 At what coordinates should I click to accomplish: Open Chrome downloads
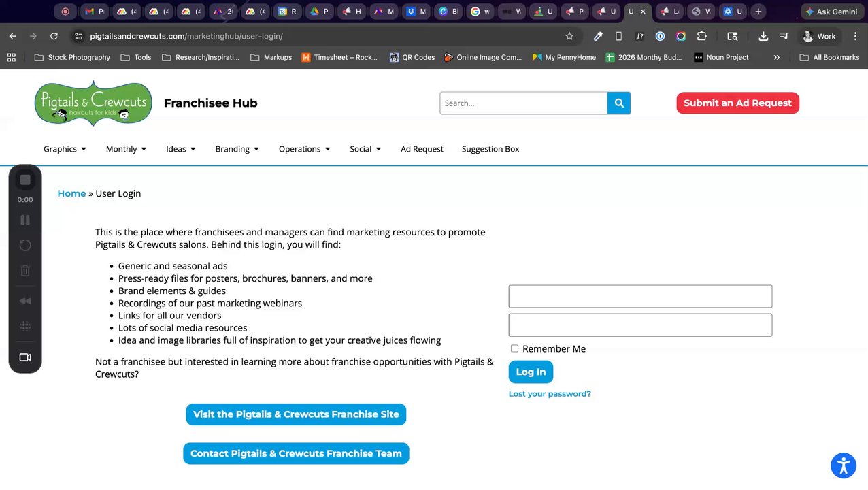(763, 36)
